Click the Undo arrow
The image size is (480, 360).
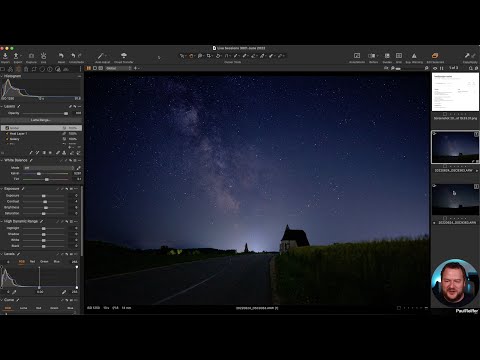(x=73, y=56)
